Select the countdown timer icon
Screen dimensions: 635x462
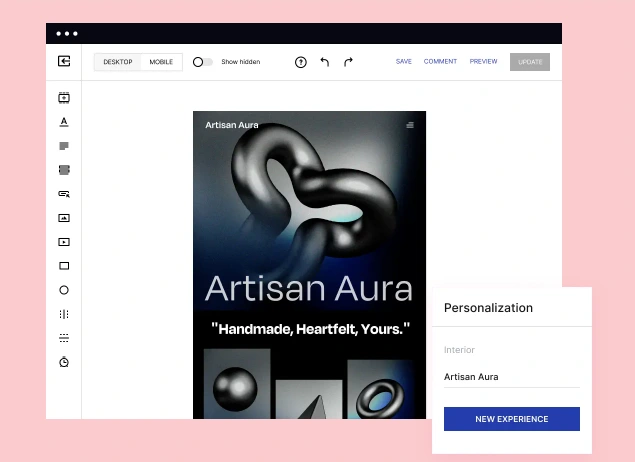pyautogui.click(x=64, y=362)
